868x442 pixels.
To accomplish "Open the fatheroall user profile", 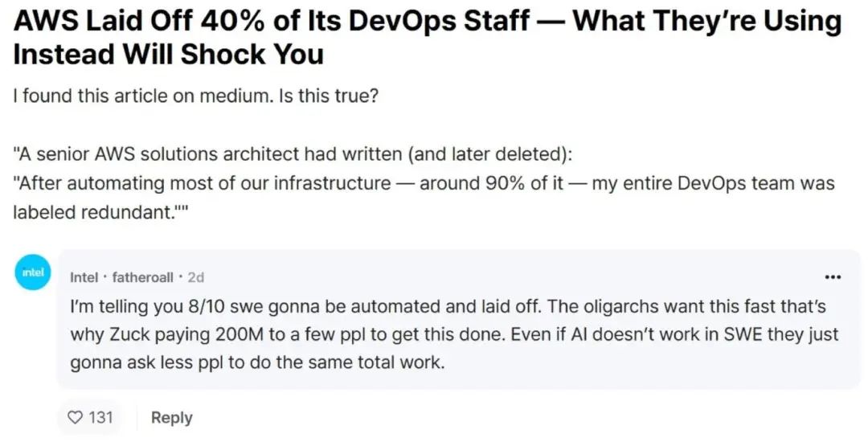I will [x=143, y=277].
